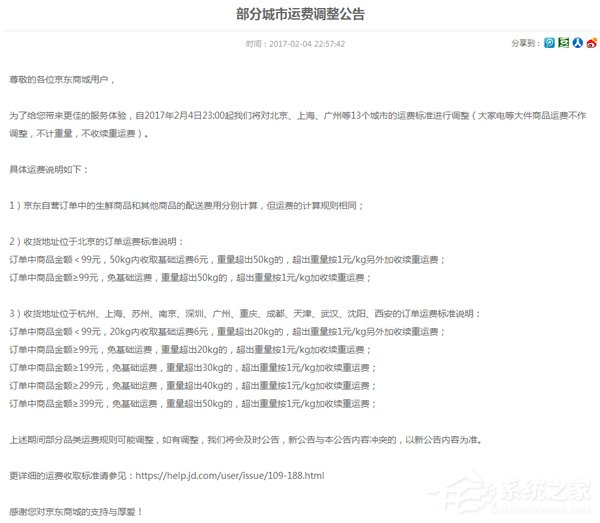This screenshot has height=523, width=600.
Task: Share to Renren via blue circle icon
Action: [577, 43]
